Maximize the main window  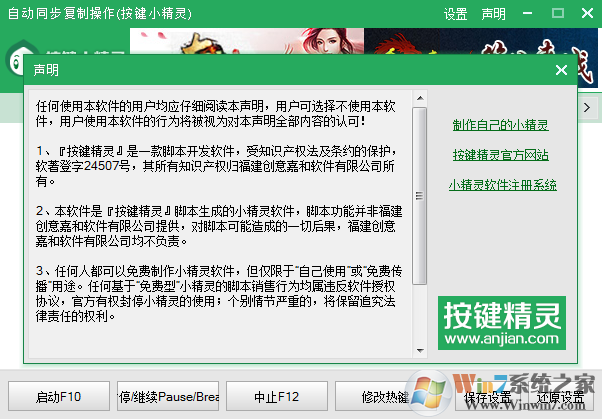(557, 13)
